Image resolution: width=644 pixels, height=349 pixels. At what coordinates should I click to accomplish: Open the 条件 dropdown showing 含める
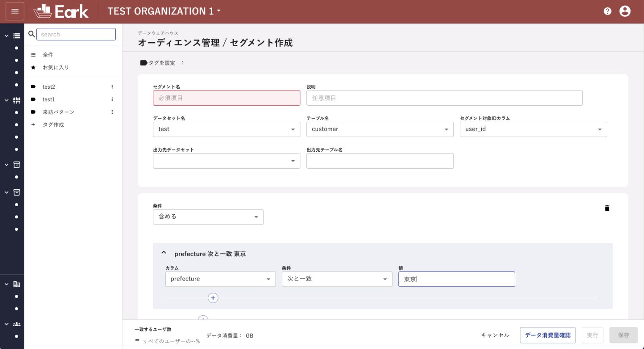pos(208,217)
